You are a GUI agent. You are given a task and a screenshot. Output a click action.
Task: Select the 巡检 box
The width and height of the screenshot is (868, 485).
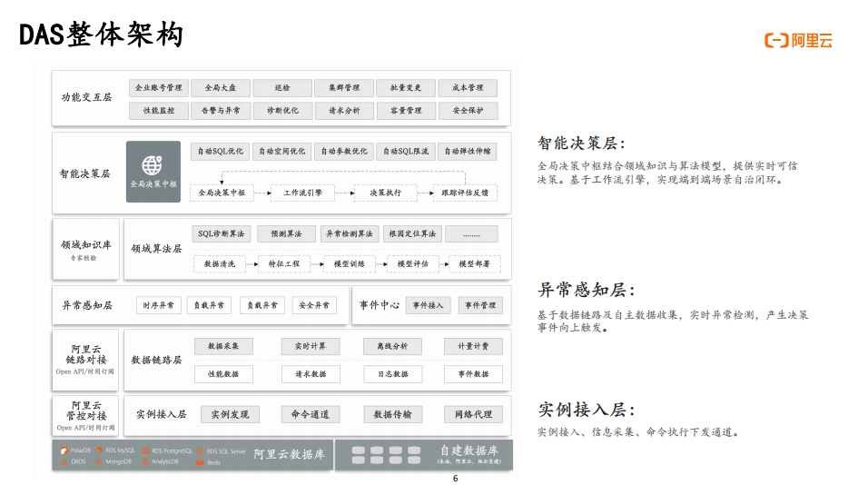pos(282,88)
